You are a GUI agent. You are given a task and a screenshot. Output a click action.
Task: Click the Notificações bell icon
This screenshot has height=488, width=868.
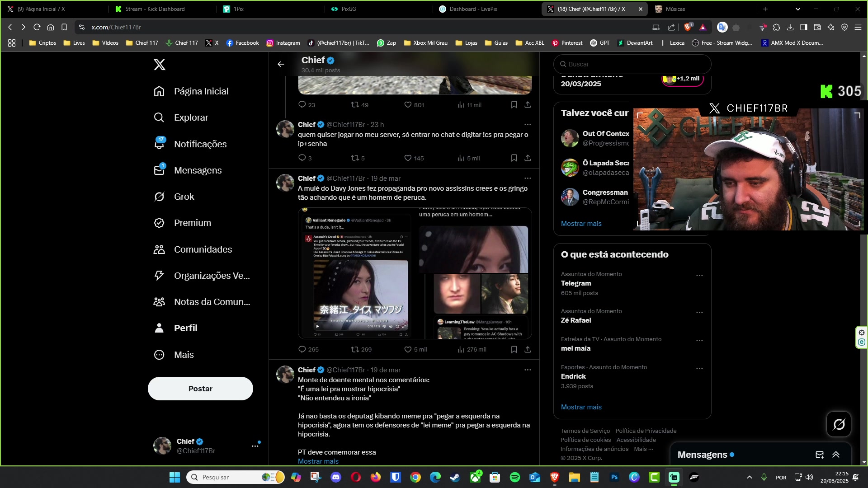click(x=159, y=144)
